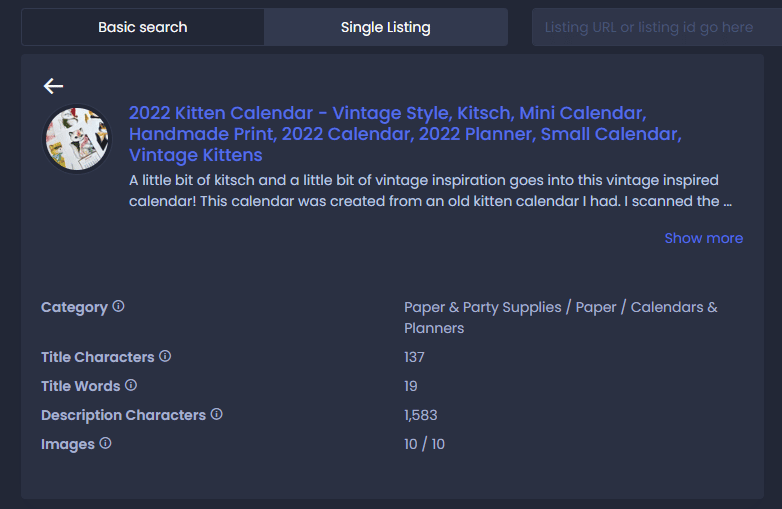Screen dimensions: 782x509
Task: Click the Category label
Action: pos(74,307)
